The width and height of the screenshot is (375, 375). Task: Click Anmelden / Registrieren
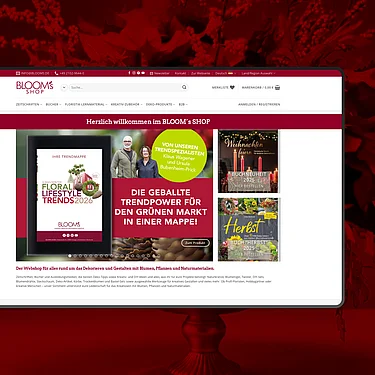(x=259, y=104)
